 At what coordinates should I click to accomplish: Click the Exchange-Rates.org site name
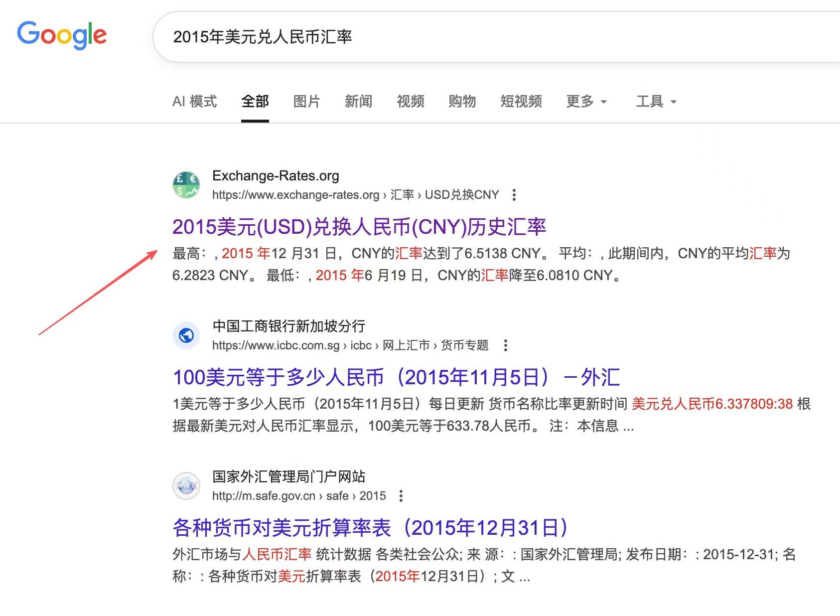point(276,176)
